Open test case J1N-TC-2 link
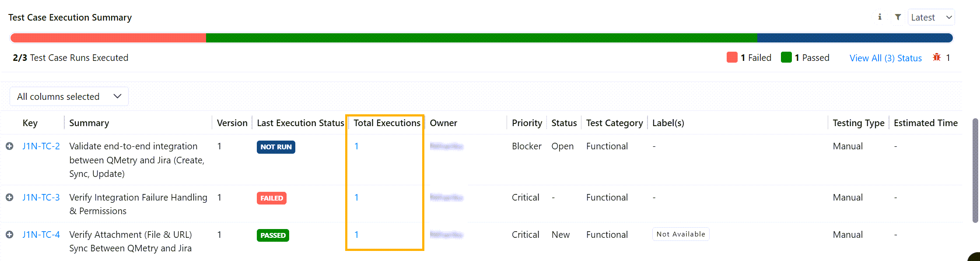 pyautogui.click(x=41, y=146)
